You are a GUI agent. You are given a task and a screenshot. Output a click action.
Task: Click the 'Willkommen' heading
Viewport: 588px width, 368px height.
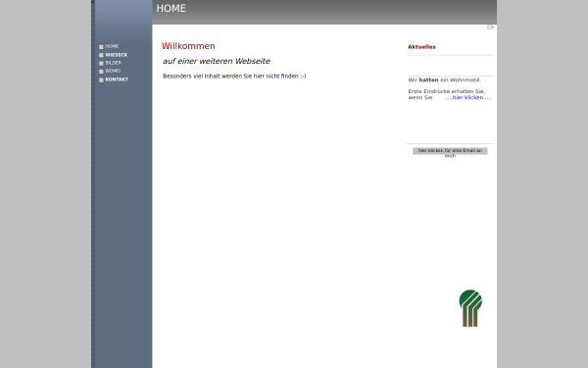pyautogui.click(x=188, y=46)
